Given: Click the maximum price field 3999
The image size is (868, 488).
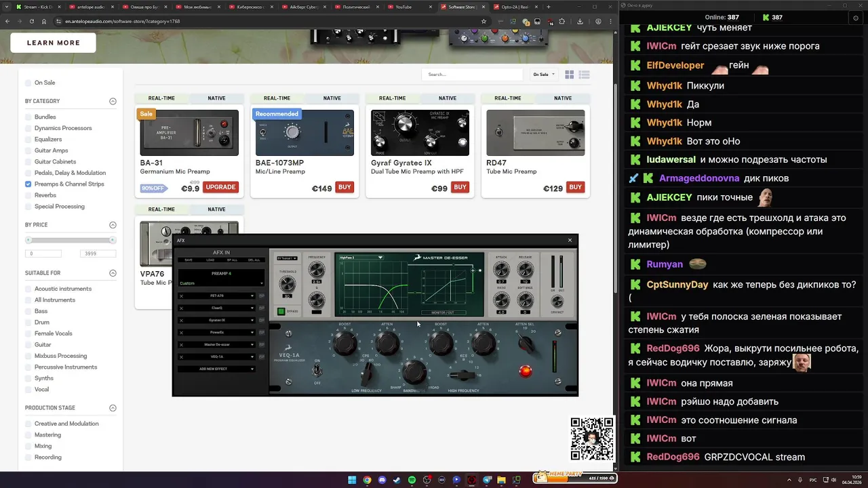Looking at the screenshot, I should (98, 253).
